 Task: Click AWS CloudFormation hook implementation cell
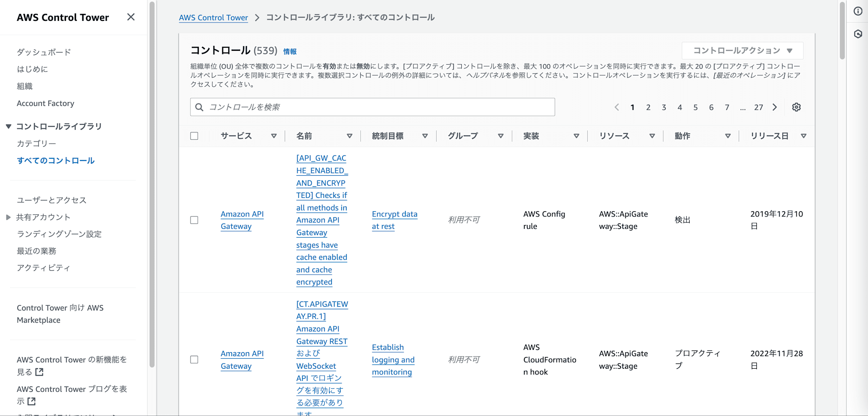(x=550, y=360)
